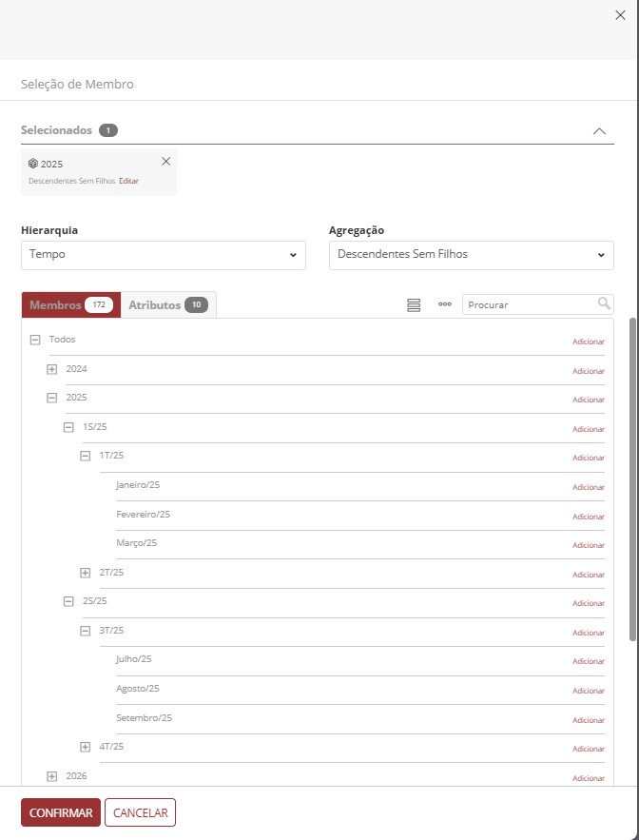
Task: Click in the Procurar search field
Action: (531, 304)
